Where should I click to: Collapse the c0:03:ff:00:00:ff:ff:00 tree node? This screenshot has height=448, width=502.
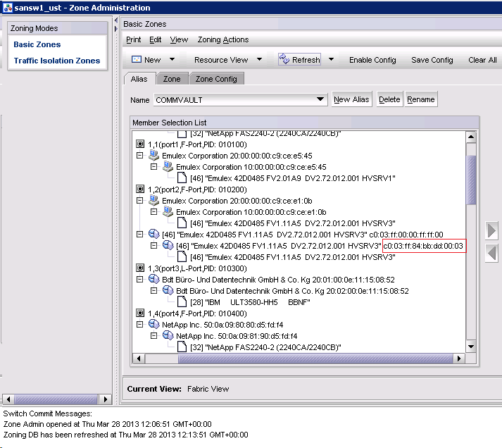(x=139, y=234)
